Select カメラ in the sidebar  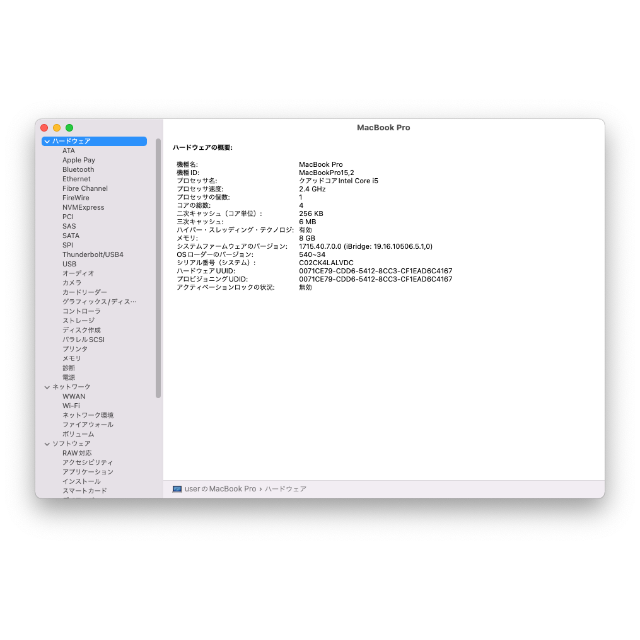(72, 282)
